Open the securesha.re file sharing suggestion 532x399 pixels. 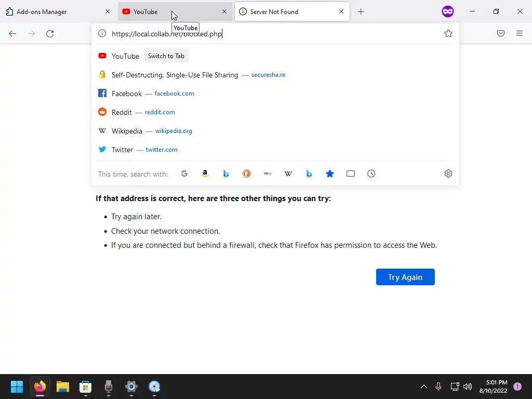[x=275, y=75]
